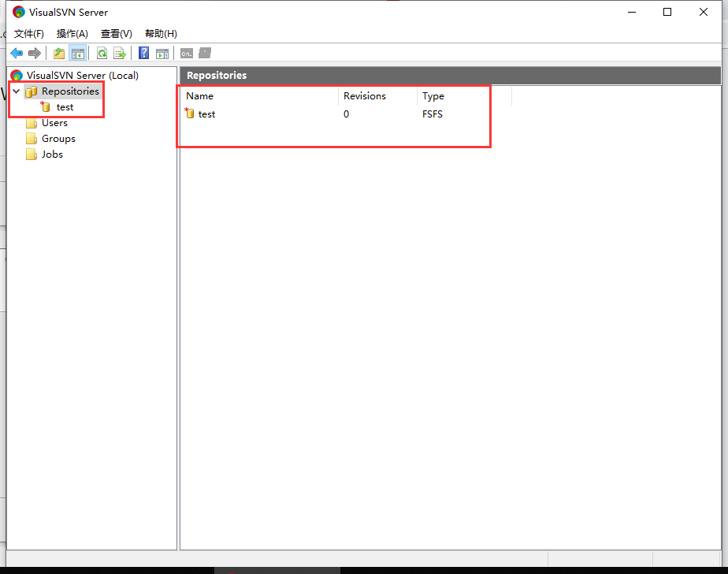This screenshot has height=574, width=728.
Task: Click test repository icon in list
Action: point(190,114)
